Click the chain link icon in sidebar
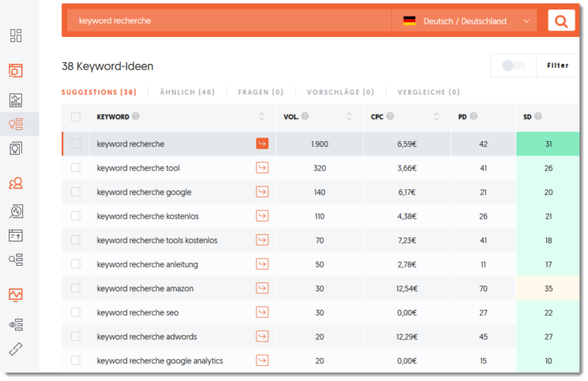 point(16,349)
